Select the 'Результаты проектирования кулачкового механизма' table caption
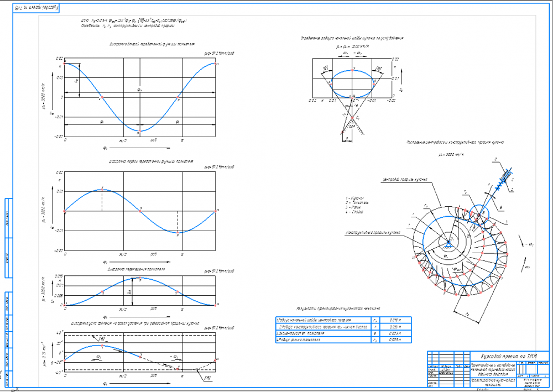 [x=338, y=309]
